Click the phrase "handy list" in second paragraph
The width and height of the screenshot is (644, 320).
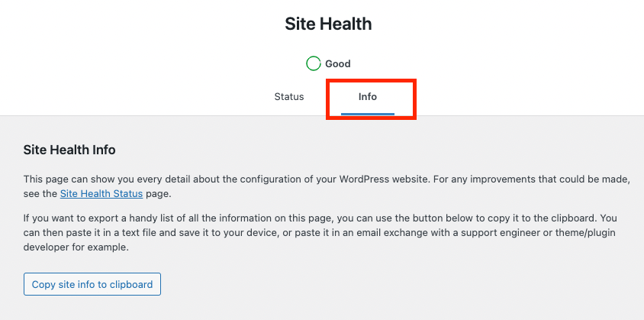click(137, 218)
